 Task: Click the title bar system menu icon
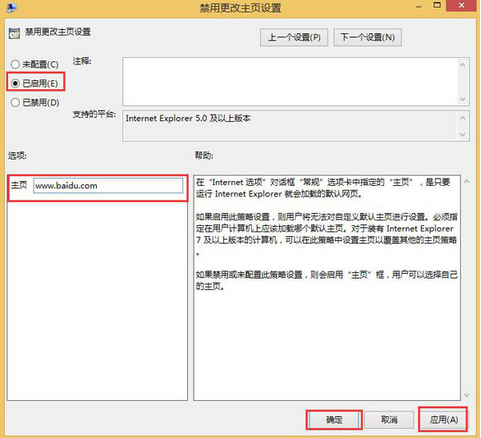click(x=11, y=7)
